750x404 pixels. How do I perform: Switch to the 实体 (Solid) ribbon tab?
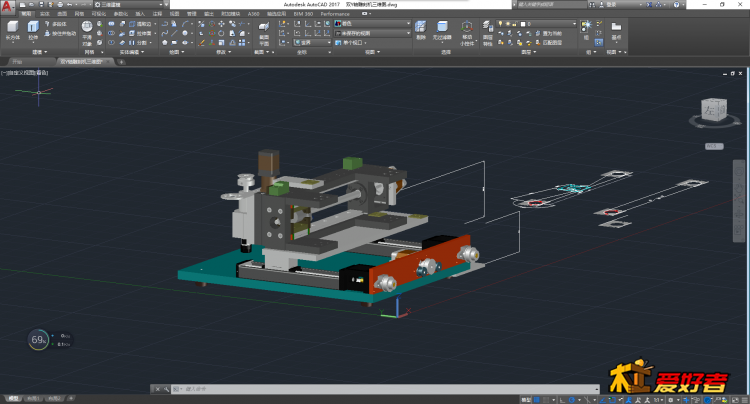coord(44,14)
